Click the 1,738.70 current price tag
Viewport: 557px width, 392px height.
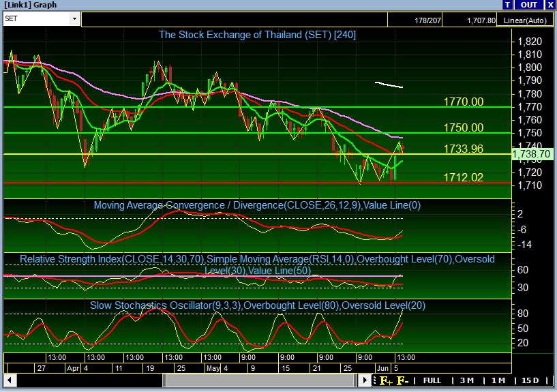click(532, 154)
